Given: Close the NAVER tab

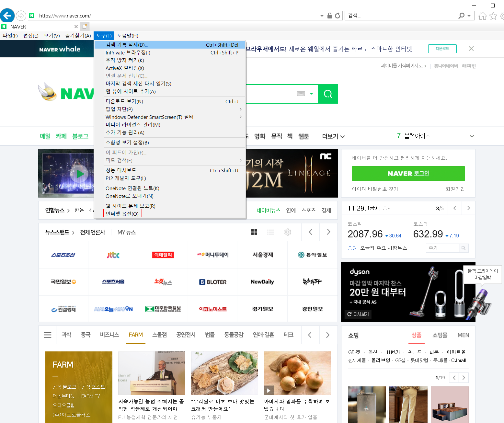Looking at the screenshot, I should coord(76,27).
